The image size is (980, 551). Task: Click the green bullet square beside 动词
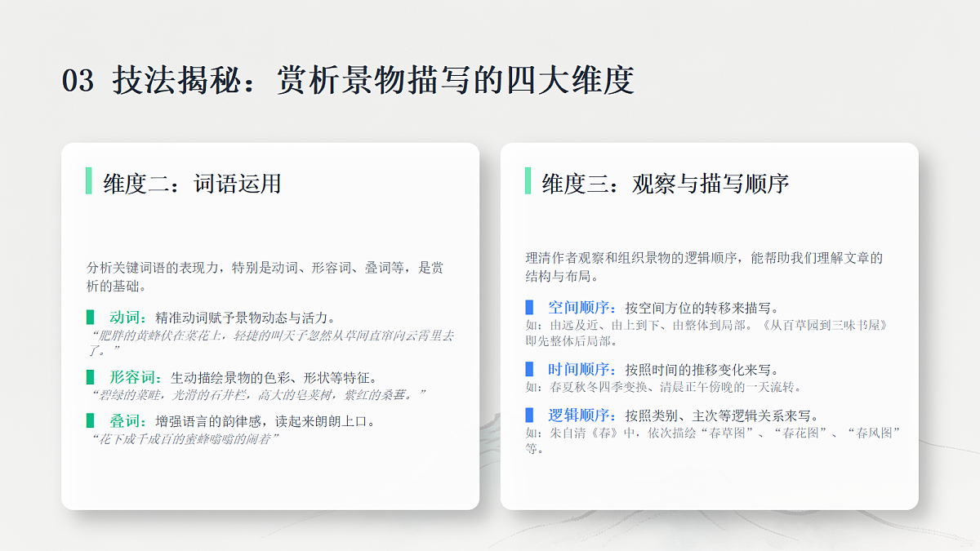[91, 317]
